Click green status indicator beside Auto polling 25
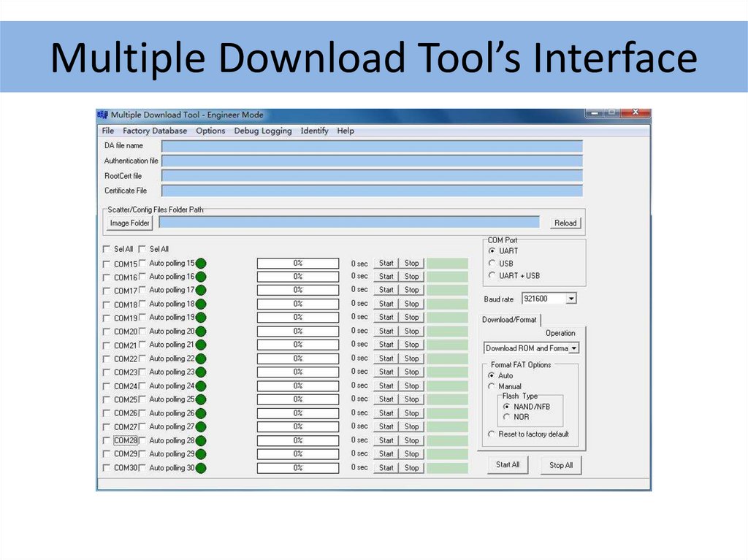 [201, 400]
